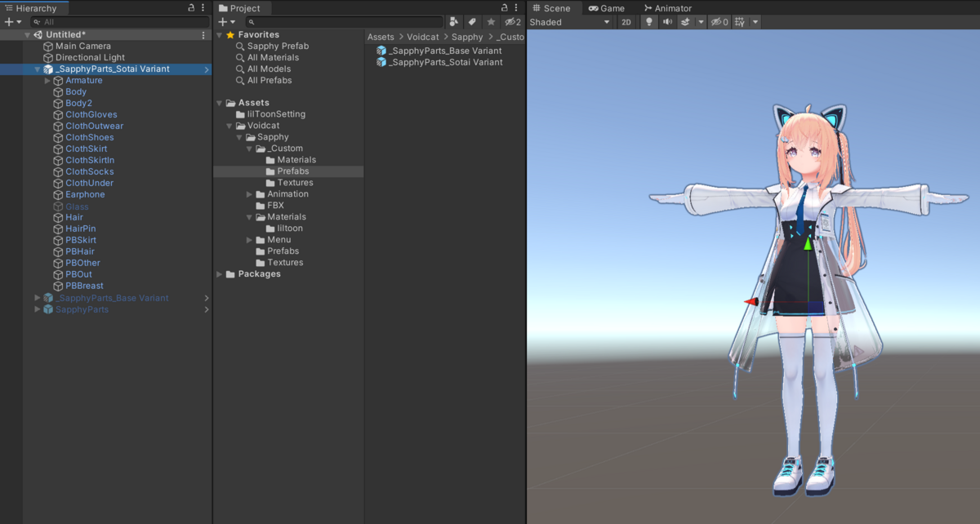
Task: Expand the SapphyParts prefab foldout arrow
Action: [37, 309]
